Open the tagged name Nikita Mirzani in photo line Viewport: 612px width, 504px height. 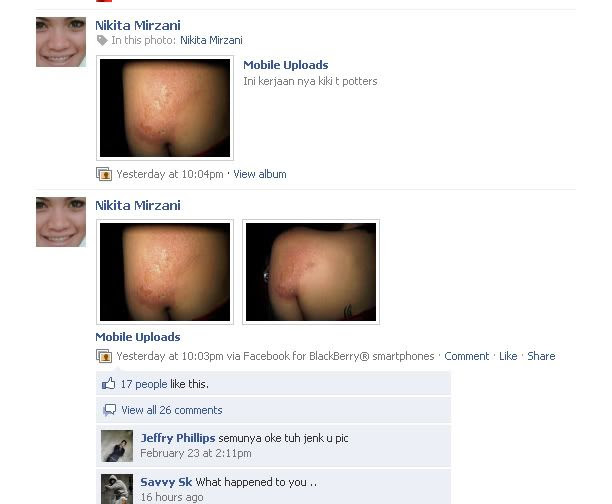coord(211,40)
